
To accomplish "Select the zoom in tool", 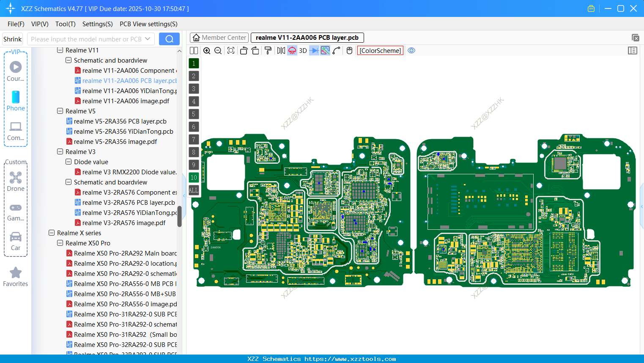I will pos(207,50).
